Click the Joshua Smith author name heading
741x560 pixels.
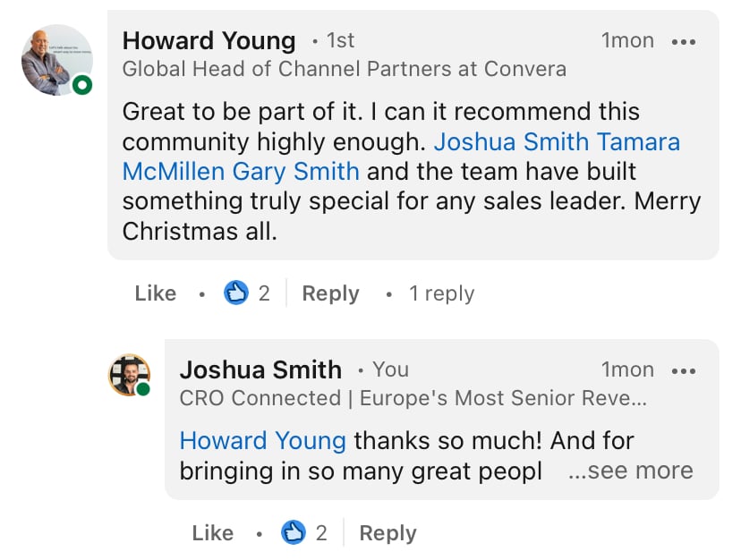click(260, 369)
